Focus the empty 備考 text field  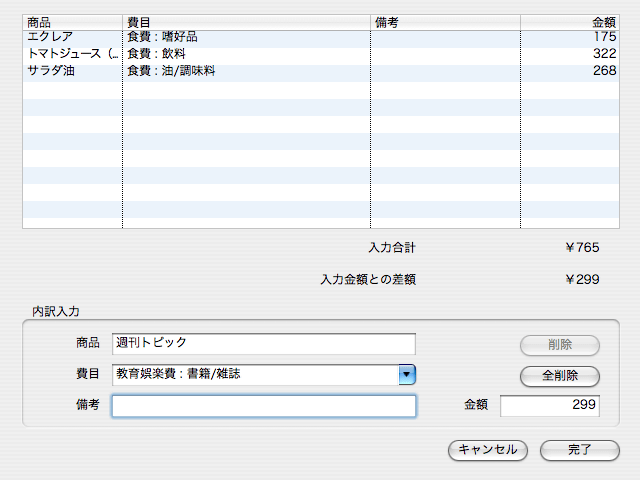[x=263, y=406]
